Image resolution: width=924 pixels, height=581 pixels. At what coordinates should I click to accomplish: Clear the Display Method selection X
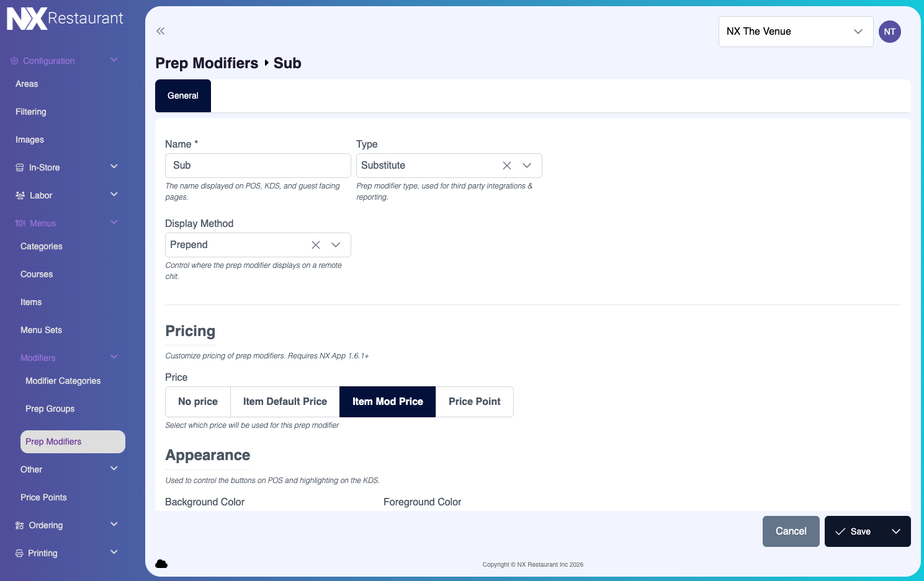(316, 245)
